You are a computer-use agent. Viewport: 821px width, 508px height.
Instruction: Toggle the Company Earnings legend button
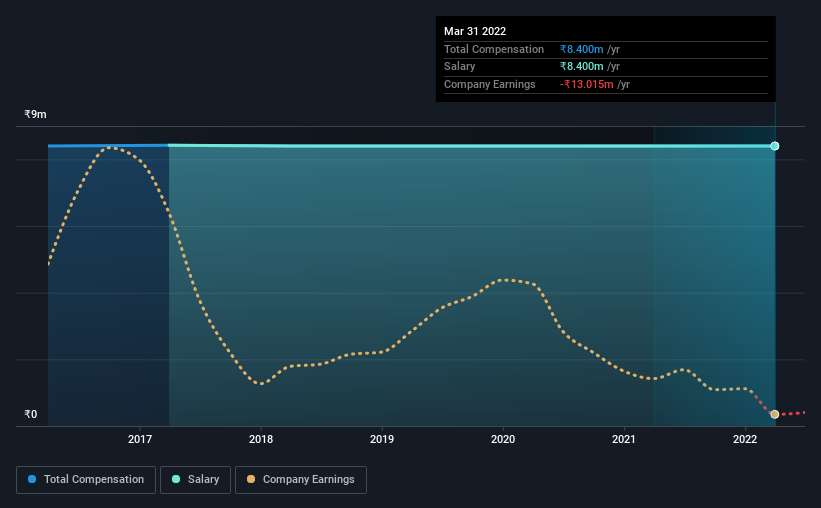pos(301,480)
